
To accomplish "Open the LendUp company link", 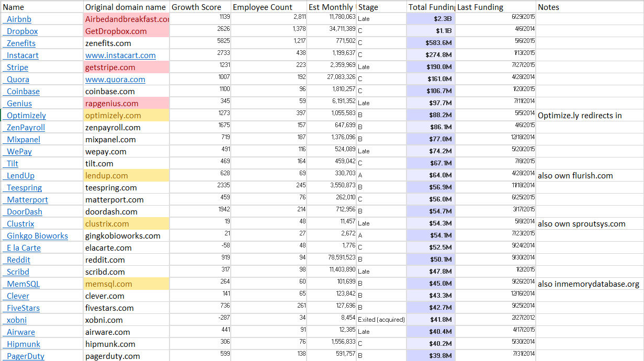I will [x=20, y=176].
